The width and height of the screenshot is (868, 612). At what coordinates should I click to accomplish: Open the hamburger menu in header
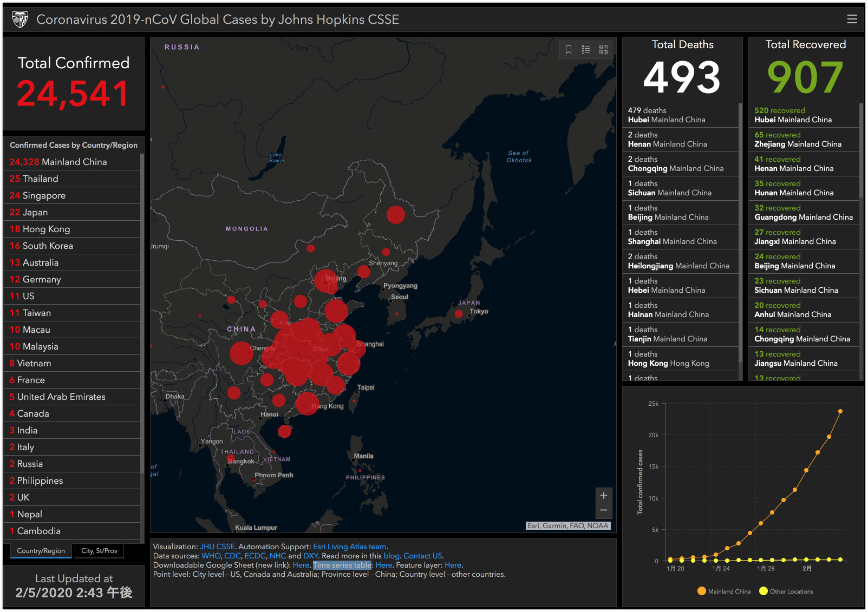tap(852, 19)
